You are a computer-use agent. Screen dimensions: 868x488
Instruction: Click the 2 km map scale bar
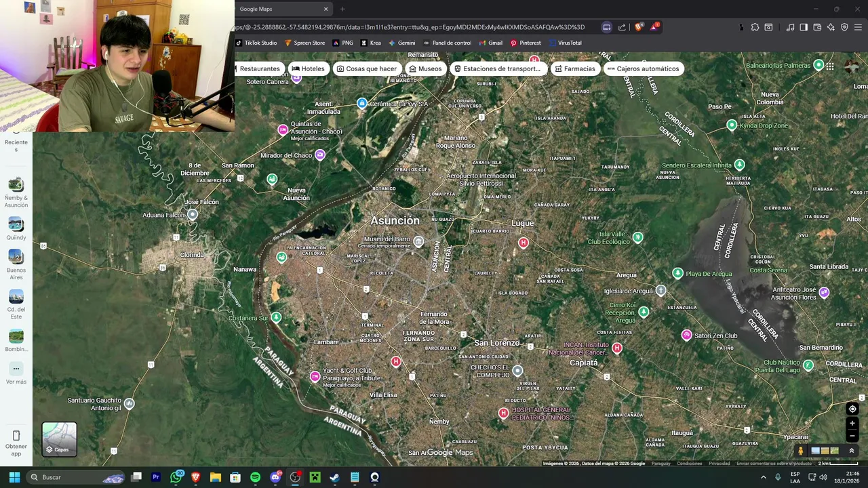837,464
